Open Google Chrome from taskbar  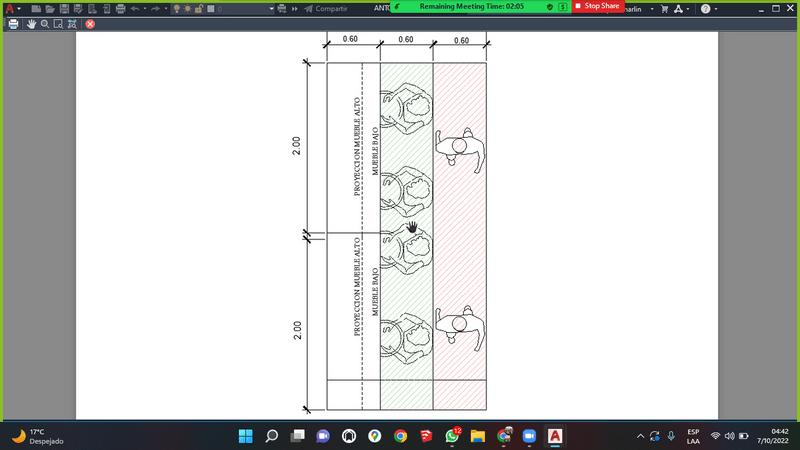[401, 436]
